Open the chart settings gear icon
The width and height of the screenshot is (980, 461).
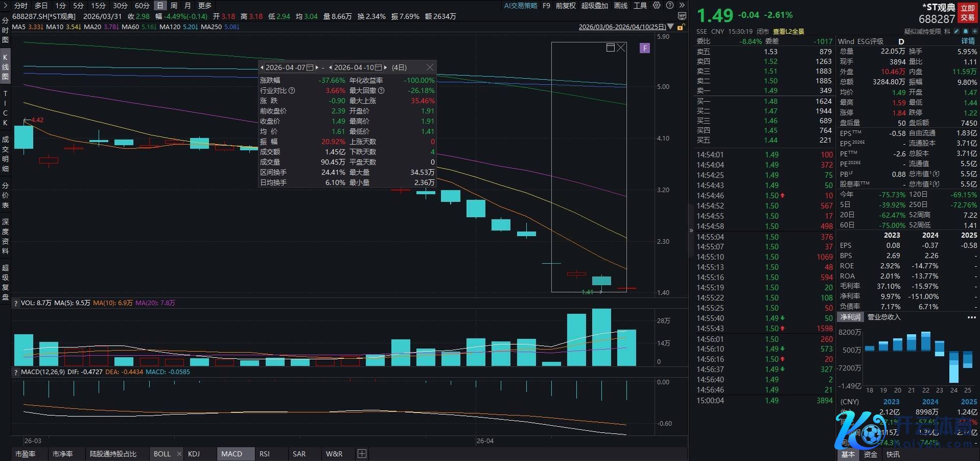tap(657, 6)
